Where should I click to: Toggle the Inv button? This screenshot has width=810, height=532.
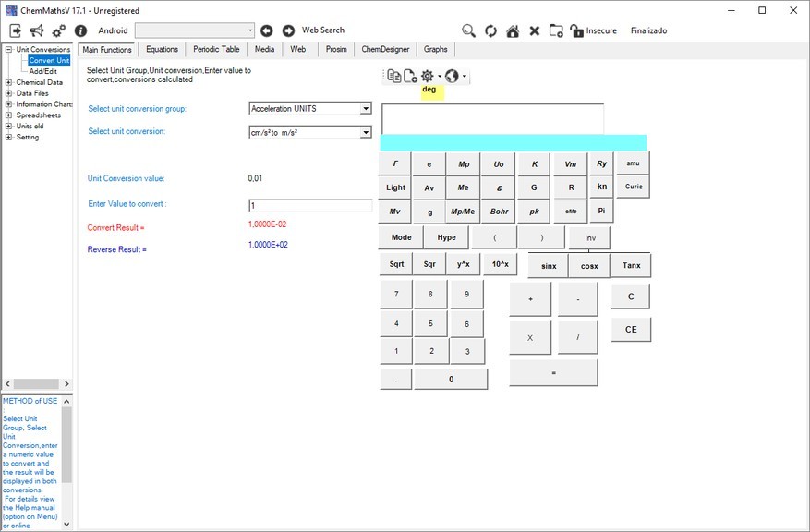590,238
